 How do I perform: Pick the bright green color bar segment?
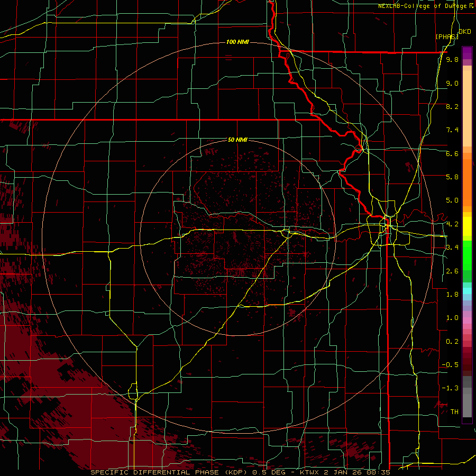point(467,255)
